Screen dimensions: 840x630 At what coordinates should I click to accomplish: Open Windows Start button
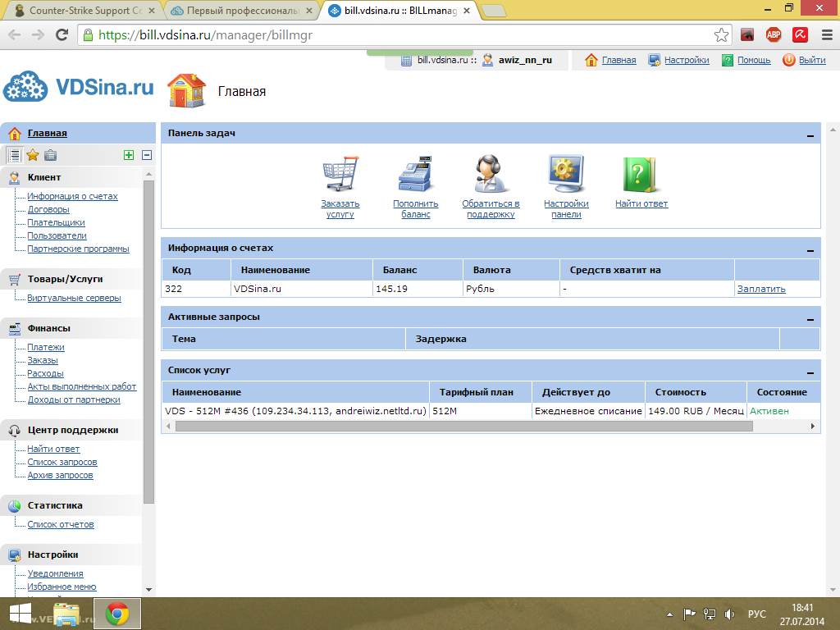pyautogui.click(x=21, y=614)
